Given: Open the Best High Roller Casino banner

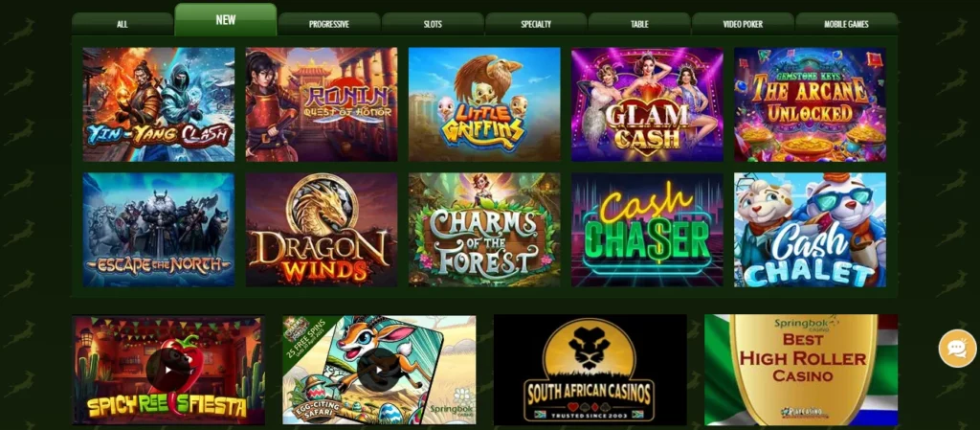Looking at the screenshot, I should tap(801, 370).
